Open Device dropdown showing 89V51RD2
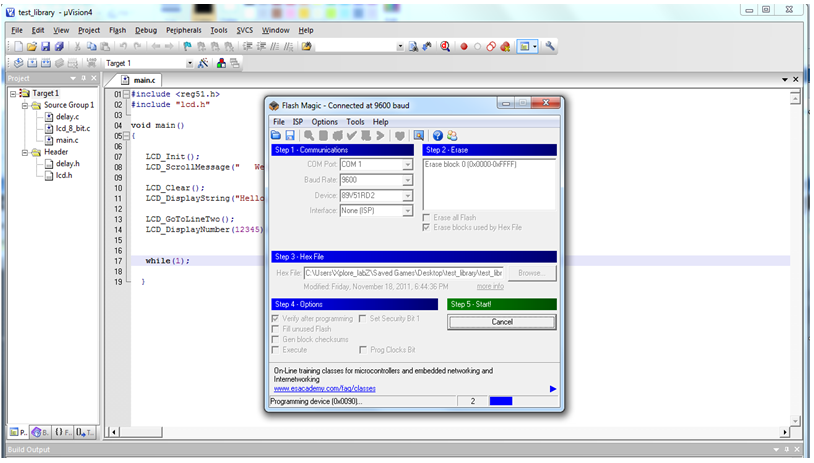The height and width of the screenshot is (463, 814). pyautogui.click(x=408, y=196)
